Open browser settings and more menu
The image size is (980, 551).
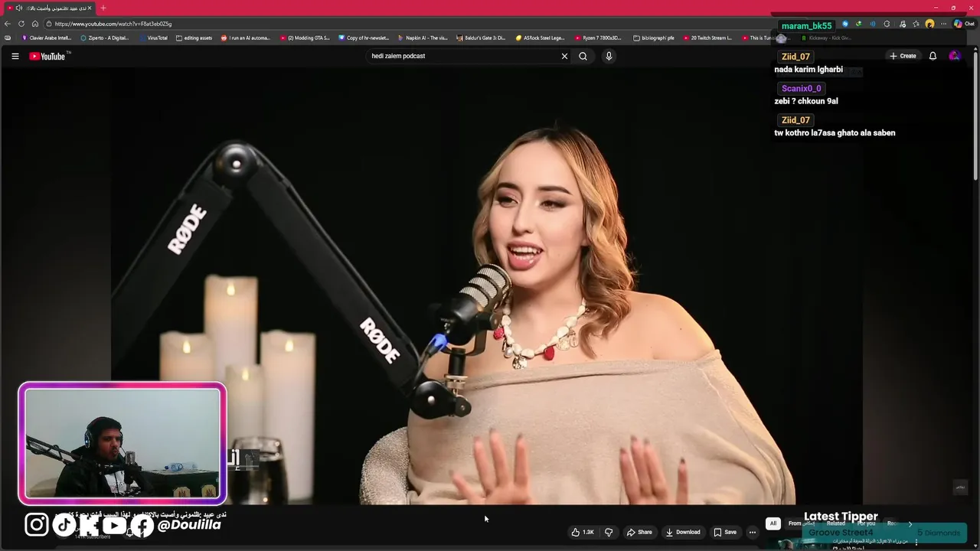click(x=943, y=24)
